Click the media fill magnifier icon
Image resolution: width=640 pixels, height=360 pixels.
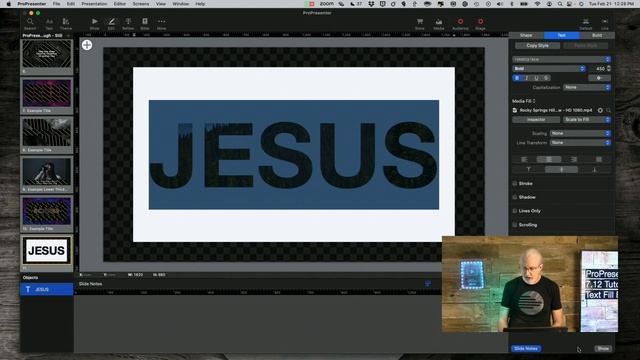pos(608,110)
